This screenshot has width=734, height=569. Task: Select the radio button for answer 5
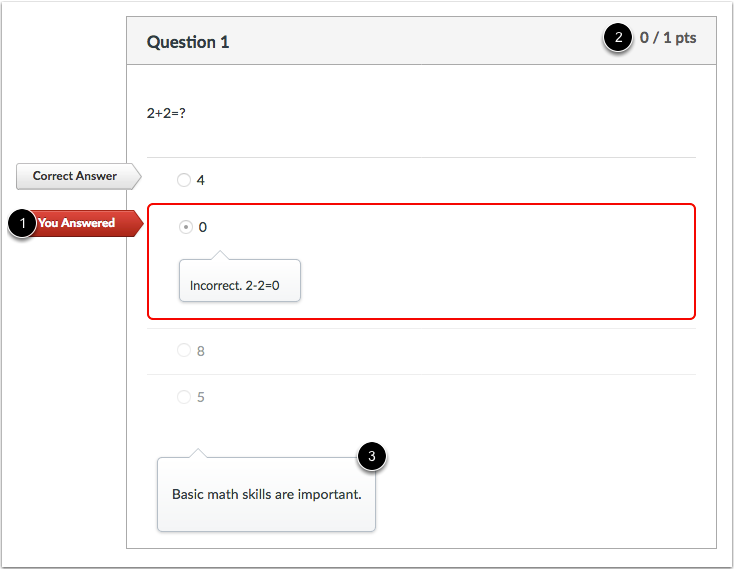184,397
